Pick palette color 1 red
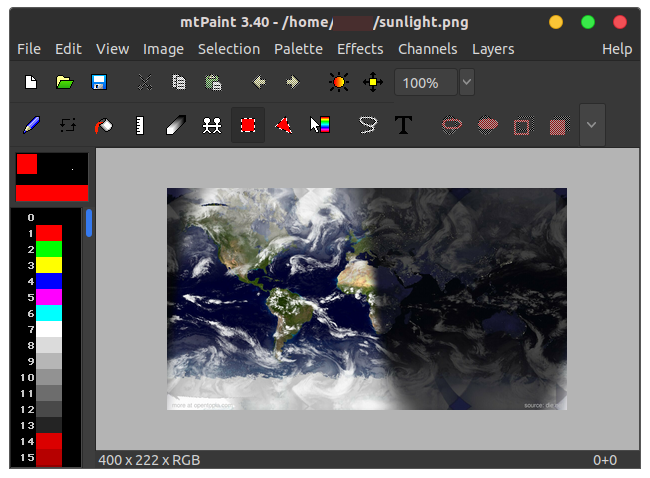650x478 pixels. (x=49, y=233)
